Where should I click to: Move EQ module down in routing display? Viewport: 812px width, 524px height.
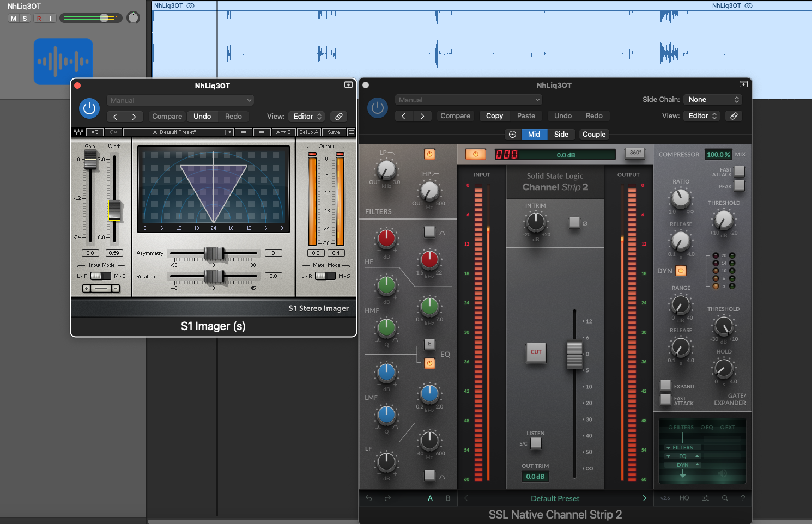(x=668, y=456)
